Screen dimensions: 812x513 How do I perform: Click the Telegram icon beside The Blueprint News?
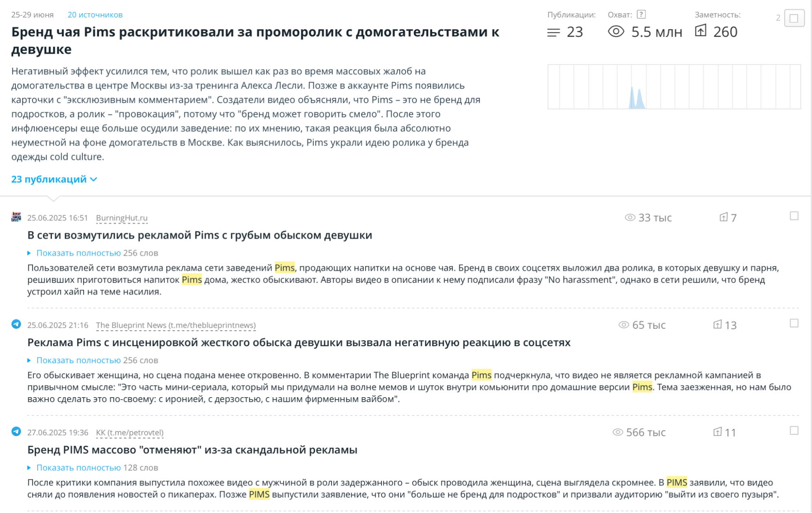pos(16,325)
